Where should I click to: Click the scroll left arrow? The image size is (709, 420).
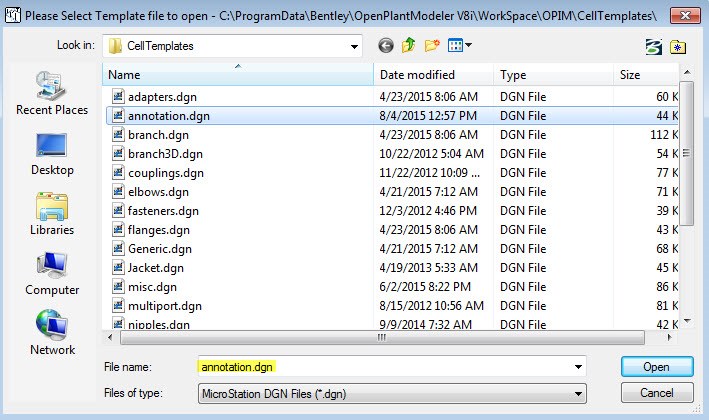pyautogui.click(x=110, y=337)
